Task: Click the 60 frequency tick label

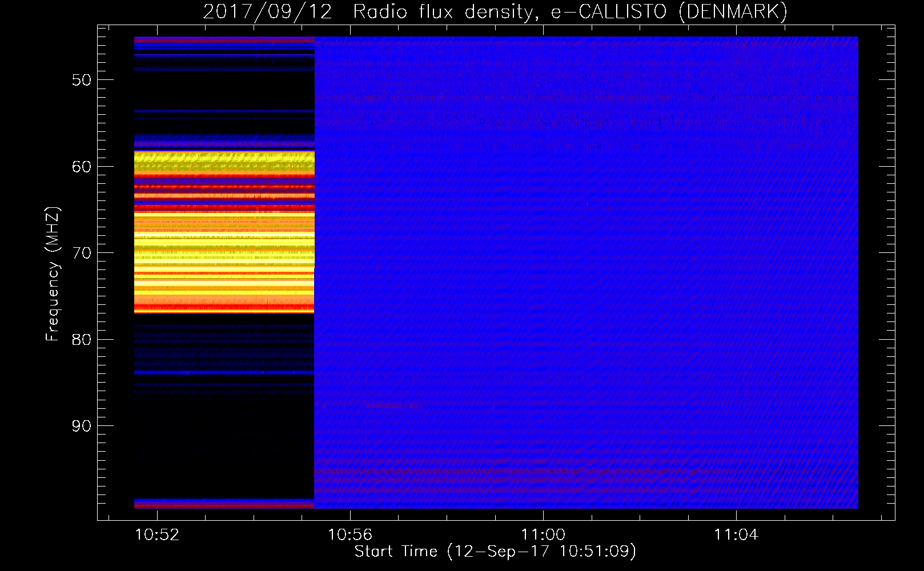Action: pyautogui.click(x=82, y=167)
